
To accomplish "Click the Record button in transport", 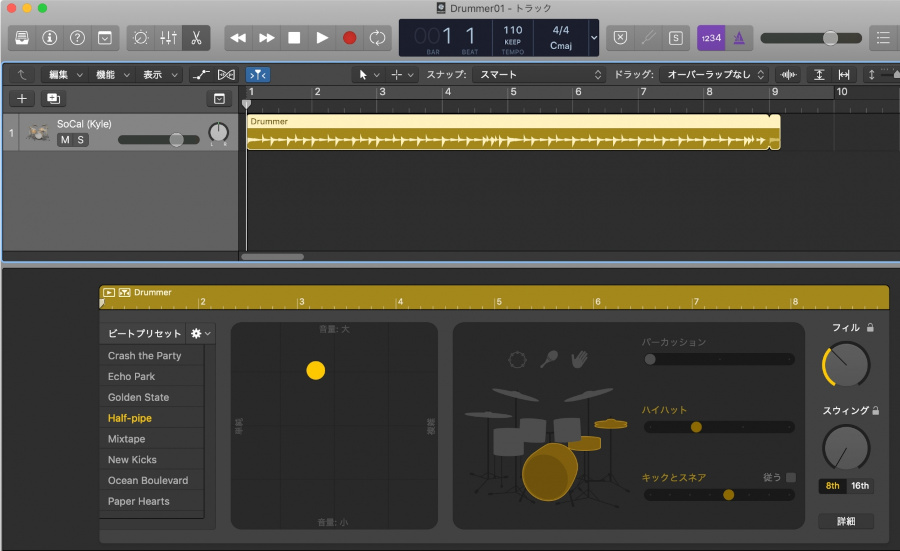I will pos(350,38).
